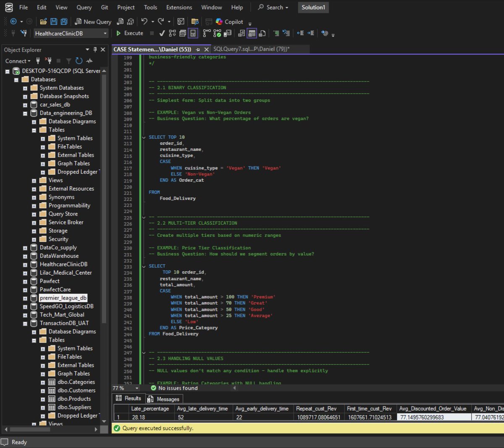Expand the System Databases folder
The width and height of the screenshot is (504, 448).
coord(25,88)
